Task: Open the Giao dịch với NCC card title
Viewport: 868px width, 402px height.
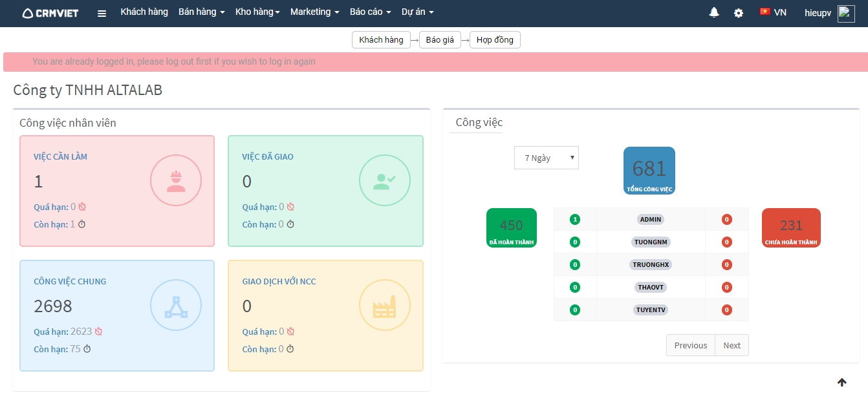Action: pyautogui.click(x=279, y=281)
